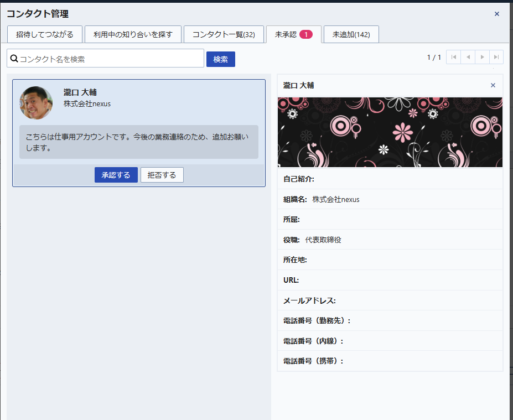Open the 利用中の知り合いを探す tab

[x=133, y=34]
